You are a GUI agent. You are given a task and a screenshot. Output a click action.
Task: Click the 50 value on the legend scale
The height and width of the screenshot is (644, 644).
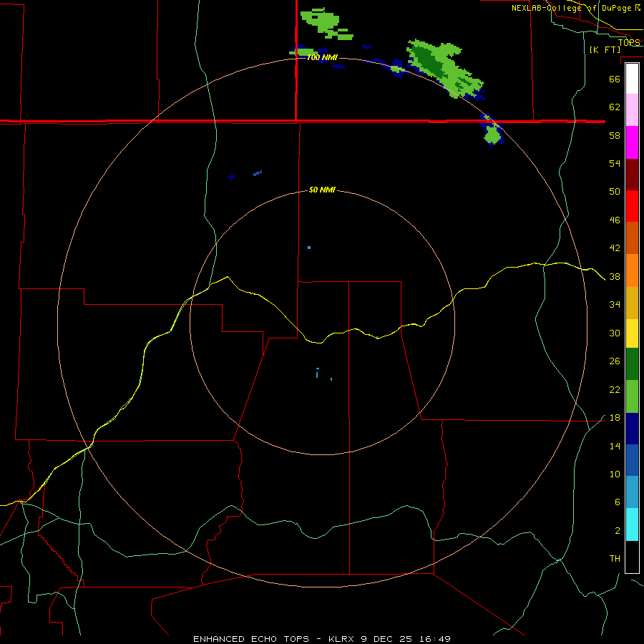(615, 192)
